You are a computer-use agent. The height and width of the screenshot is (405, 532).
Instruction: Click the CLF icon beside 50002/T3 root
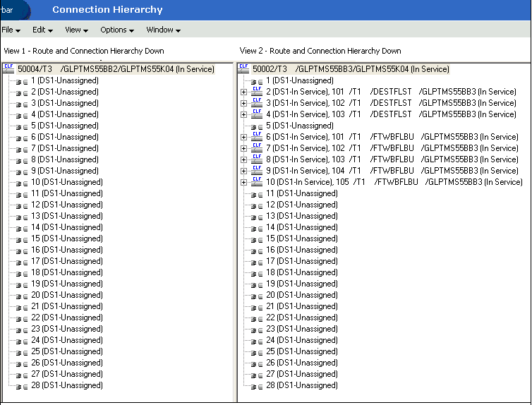(243, 68)
